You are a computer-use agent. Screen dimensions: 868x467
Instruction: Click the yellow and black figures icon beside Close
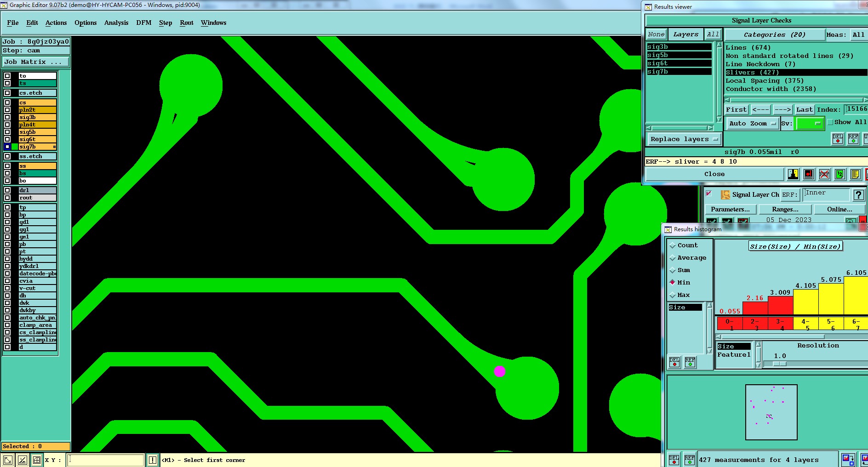coord(793,174)
